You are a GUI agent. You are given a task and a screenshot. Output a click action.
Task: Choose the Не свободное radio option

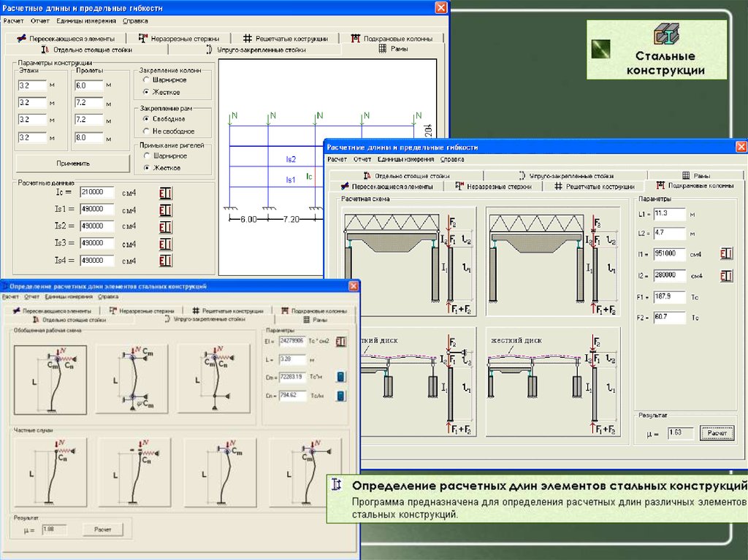pos(147,131)
